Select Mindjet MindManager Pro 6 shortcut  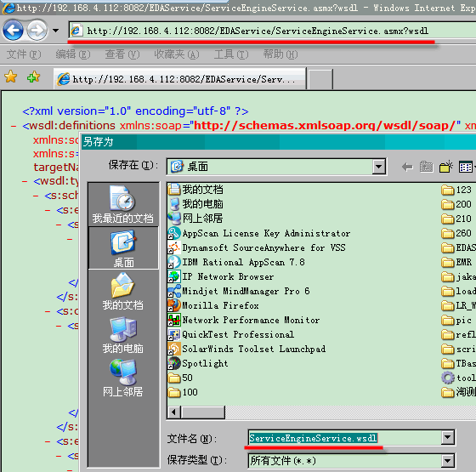pos(239,291)
